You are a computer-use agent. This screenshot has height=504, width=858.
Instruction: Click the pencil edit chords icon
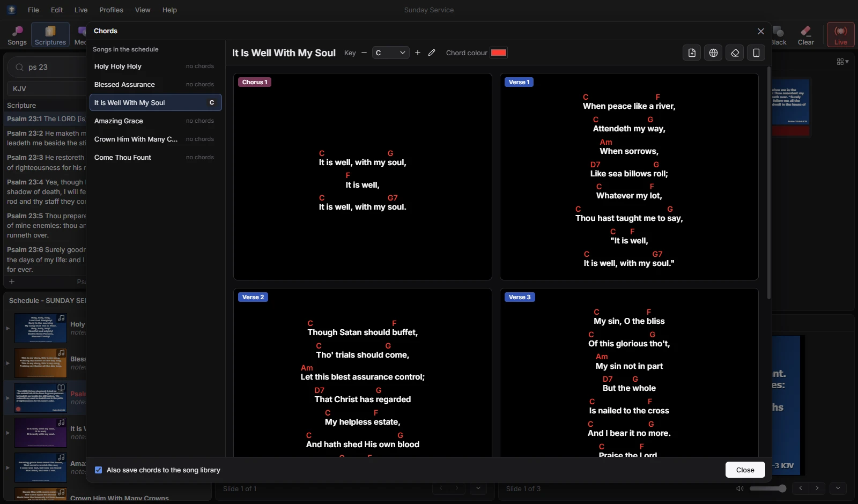432,53
